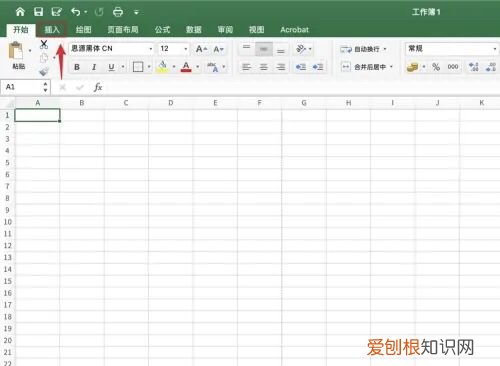Viewport: 500px width, 366px height.
Task: Click the formula bar input area
Action: coord(302,87)
